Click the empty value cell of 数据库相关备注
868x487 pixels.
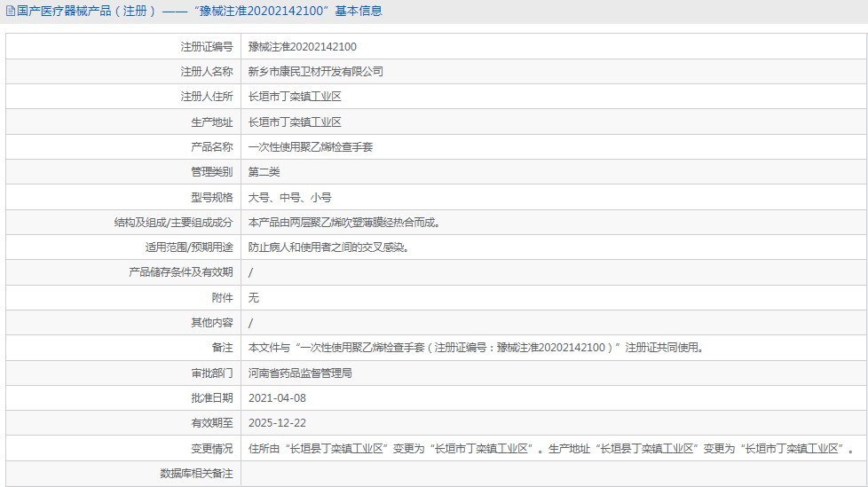point(554,474)
